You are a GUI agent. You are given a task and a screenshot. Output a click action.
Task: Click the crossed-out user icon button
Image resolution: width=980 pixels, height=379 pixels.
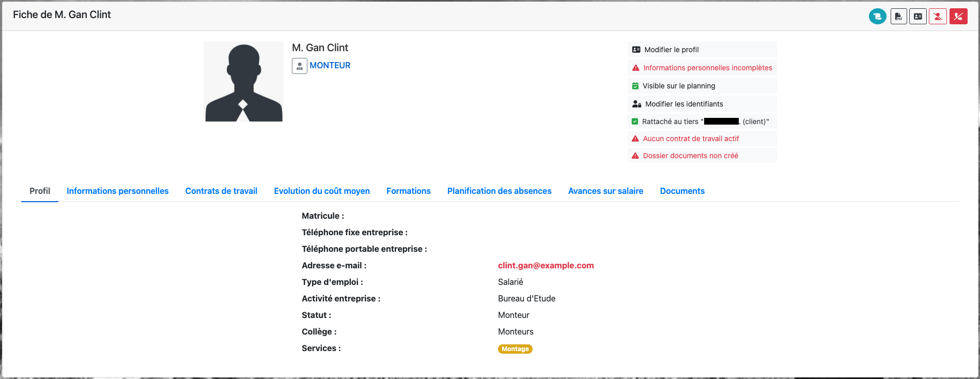pyautogui.click(x=938, y=17)
